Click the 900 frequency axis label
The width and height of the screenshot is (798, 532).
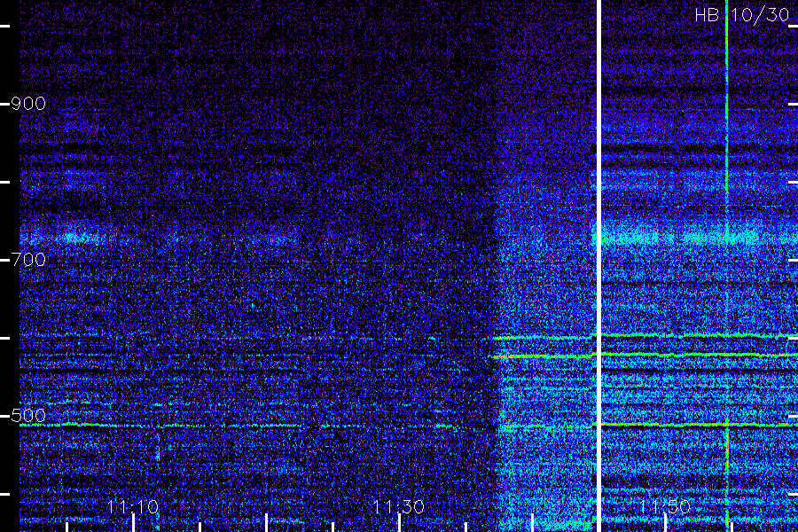pos(28,104)
